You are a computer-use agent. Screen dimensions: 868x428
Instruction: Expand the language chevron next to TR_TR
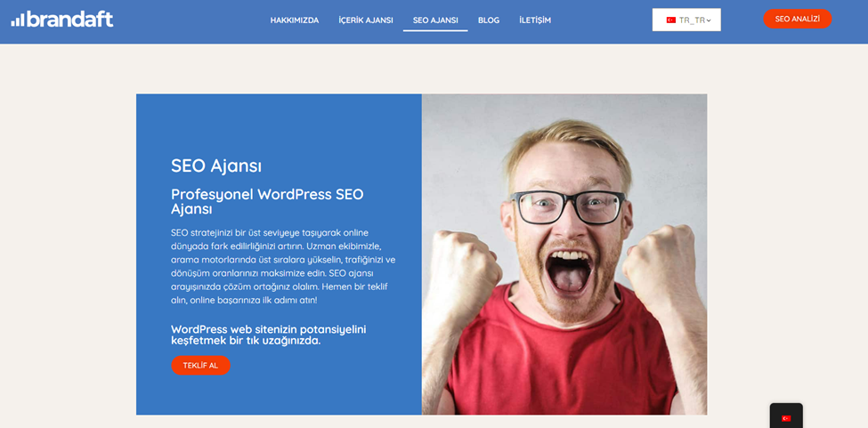709,20
